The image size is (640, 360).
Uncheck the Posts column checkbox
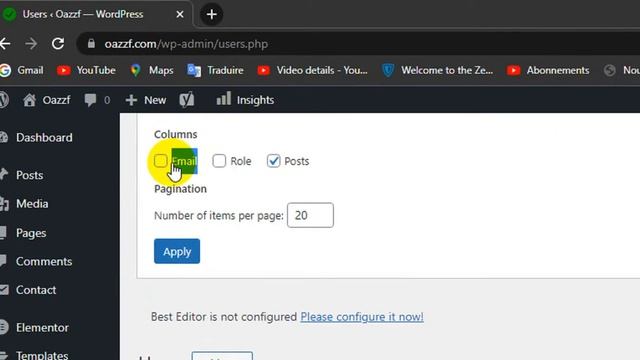point(273,161)
